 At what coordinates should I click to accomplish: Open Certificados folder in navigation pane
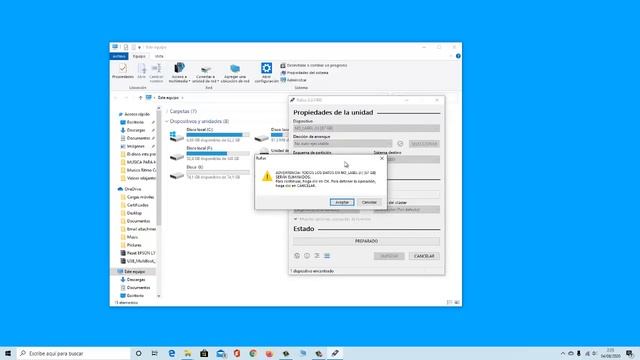click(138, 205)
